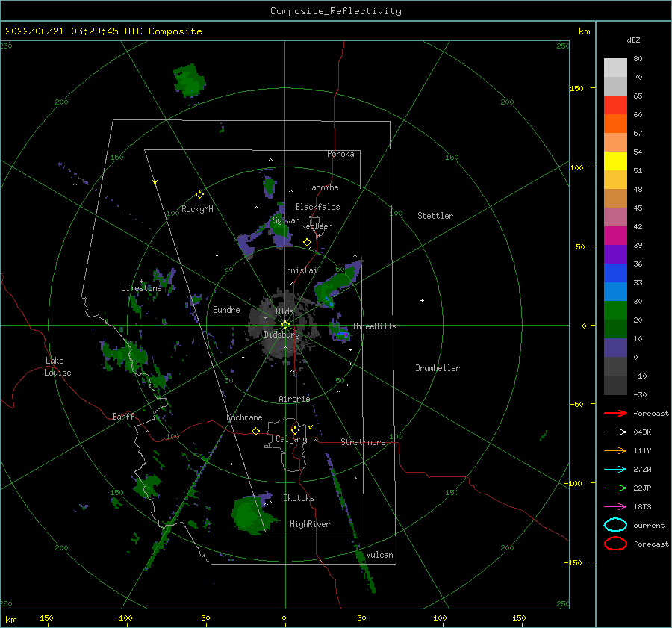
Task: Click the Didsbury town label
Action: click(x=281, y=335)
